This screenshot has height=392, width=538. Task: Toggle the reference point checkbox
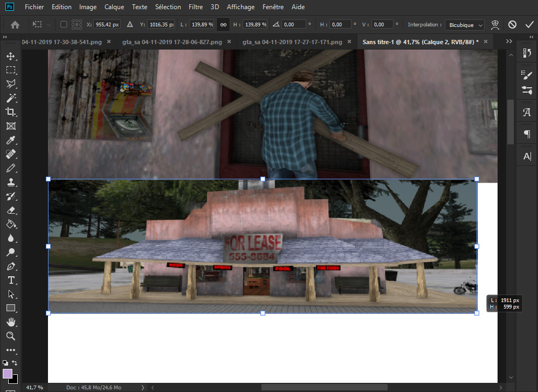[64, 24]
